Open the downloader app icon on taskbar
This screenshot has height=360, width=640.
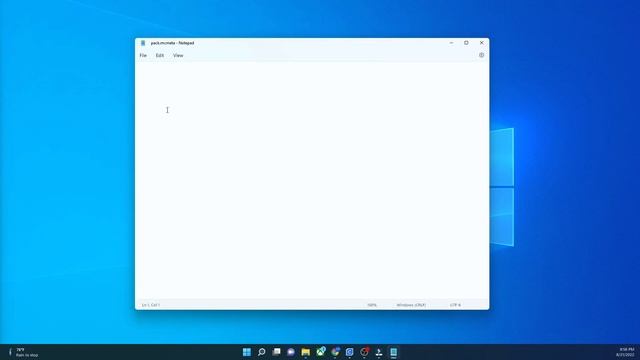(x=379, y=352)
